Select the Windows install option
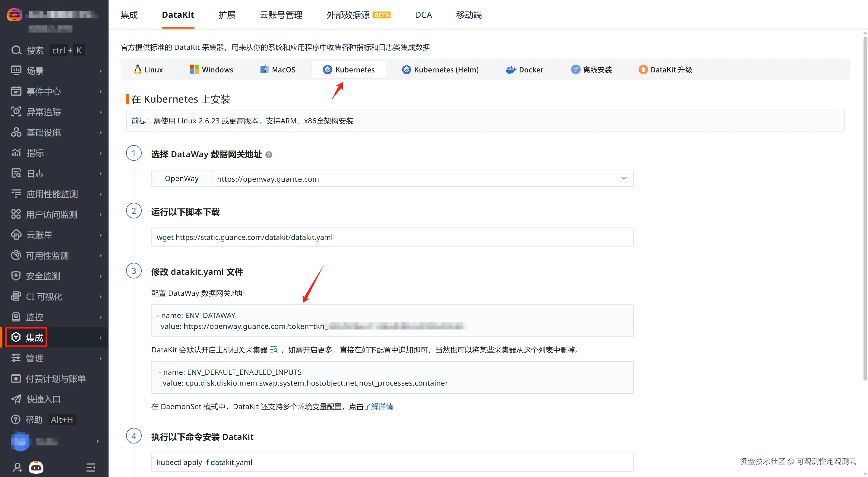 tap(212, 70)
